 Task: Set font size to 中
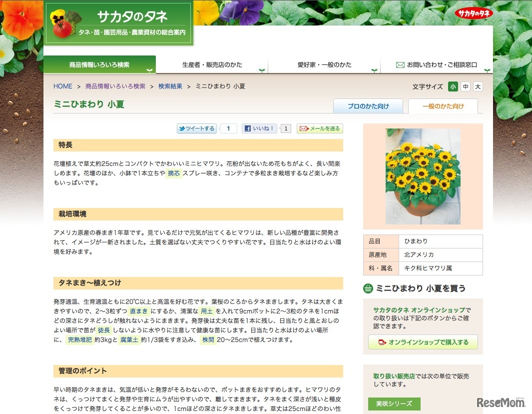[x=466, y=86]
